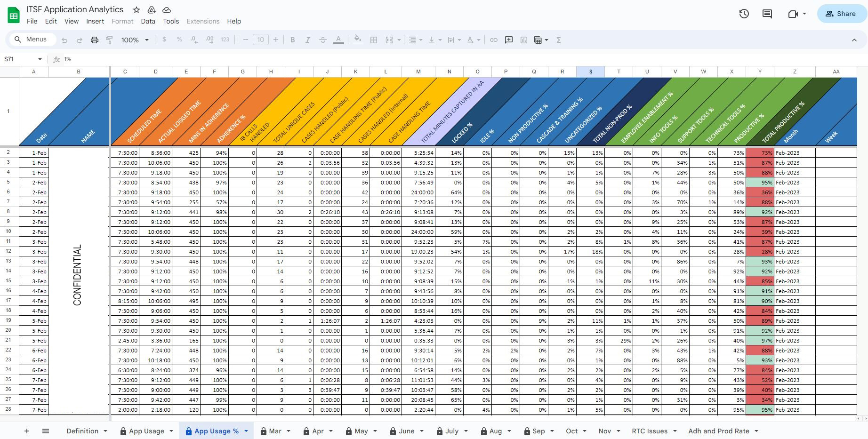Expand the text rotation dropdown
Viewport: 868px width, 439px height.
pyautogui.click(x=479, y=40)
